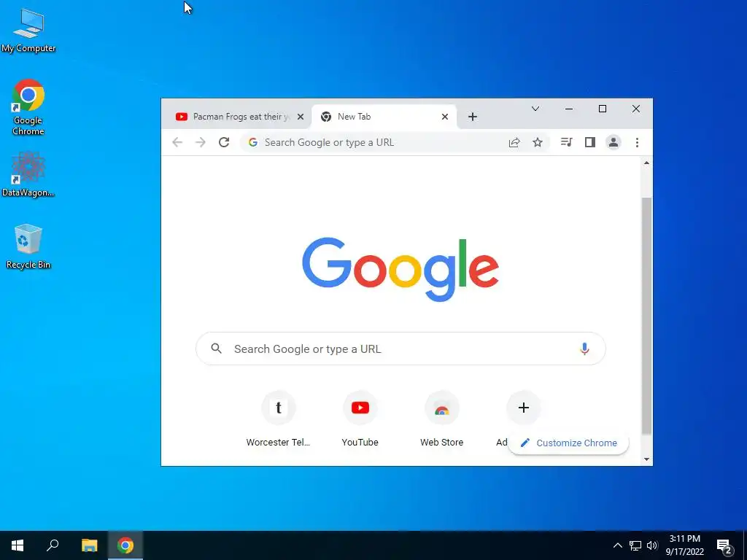Open taskbar search magnifier
The image size is (747, 560).
53,545
